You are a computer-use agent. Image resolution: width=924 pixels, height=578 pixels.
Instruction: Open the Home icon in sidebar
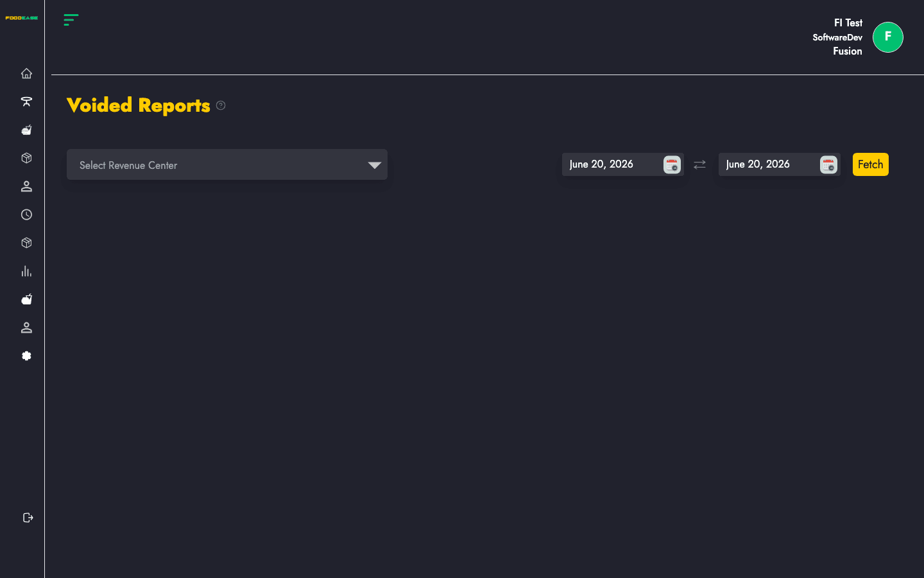[26, 73]
